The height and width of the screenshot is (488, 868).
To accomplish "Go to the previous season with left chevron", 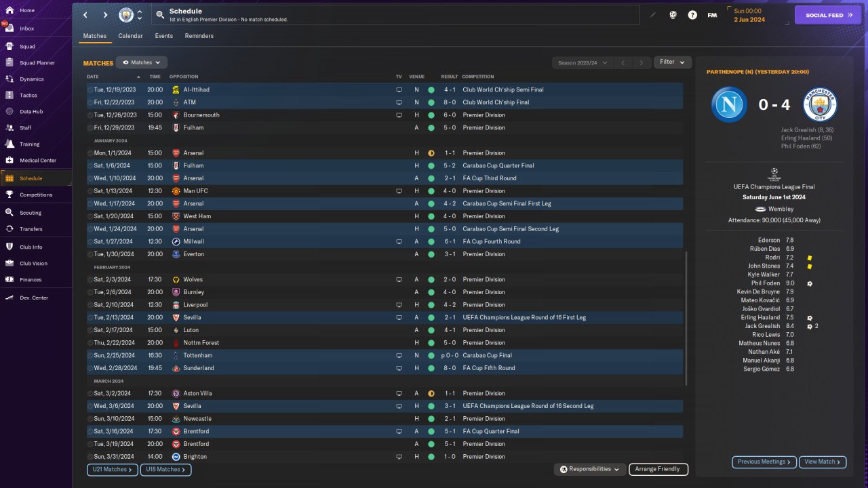I will (623, 62).
